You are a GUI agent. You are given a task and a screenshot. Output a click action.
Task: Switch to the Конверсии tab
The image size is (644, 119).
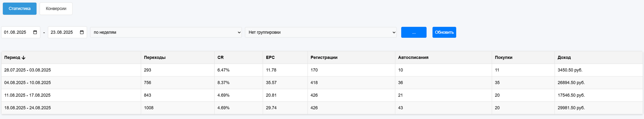click(56, 8)
